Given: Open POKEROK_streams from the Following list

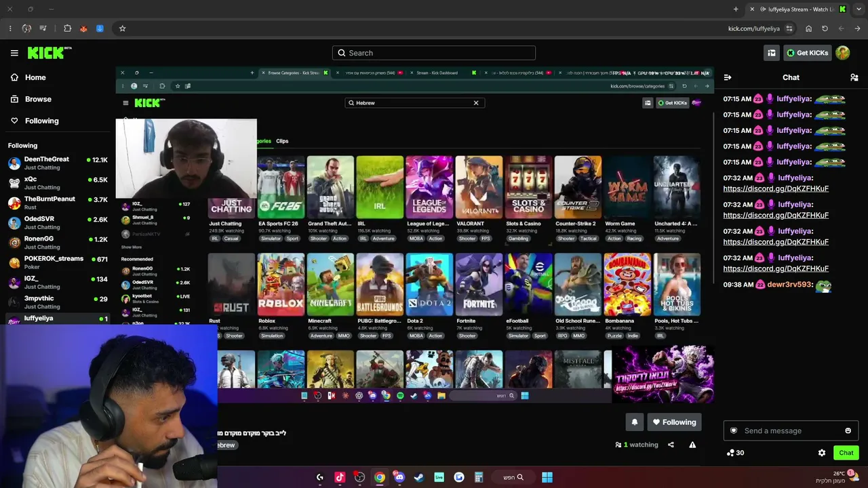Looking at the screenshot, I should pyautogui.click(x=58, y=262).
